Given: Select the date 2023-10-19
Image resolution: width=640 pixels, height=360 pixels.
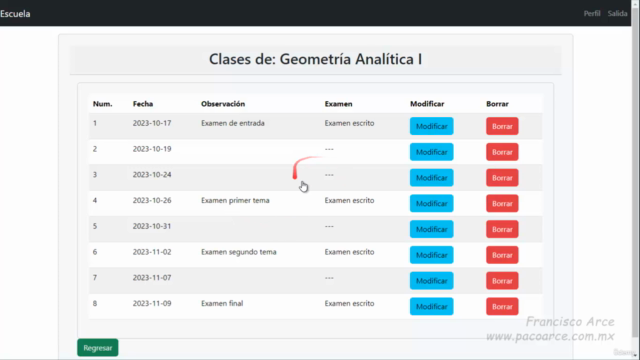Looking at the screenshot, I should (152, 149).
